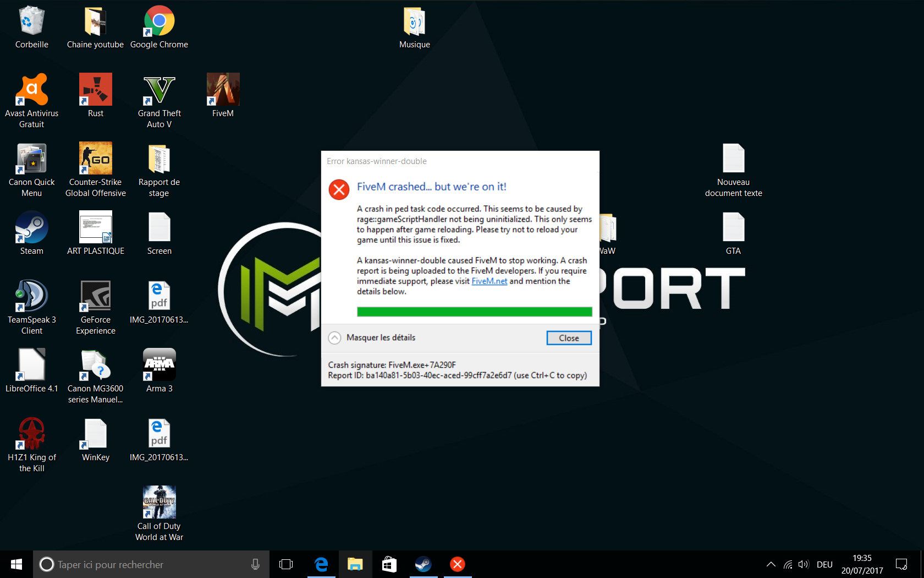
Task: Select Grand Theft Auto V shortcut
Action: pyautogui.click(x=159, y=101)
